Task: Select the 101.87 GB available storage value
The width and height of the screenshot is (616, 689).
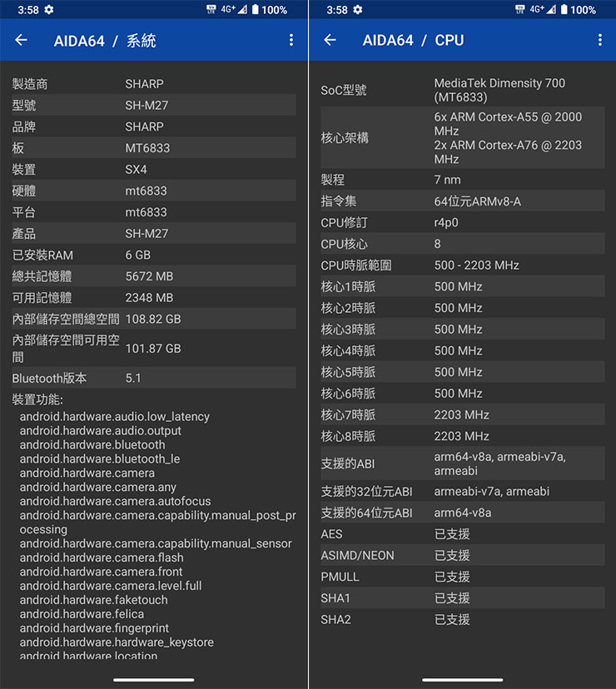Action: [x=153, y=349]
